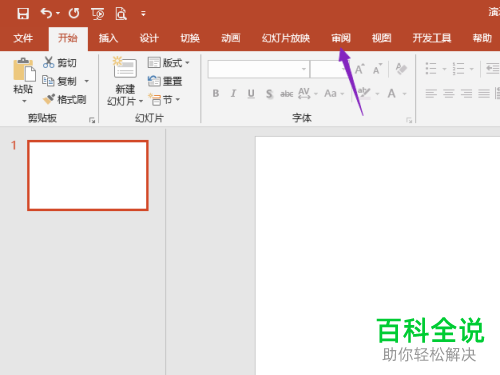The height and width of the screenshot is (375, 500).
Task: Click the 重置 reset button
Action: pyautogui.click(x=165, y=81)
